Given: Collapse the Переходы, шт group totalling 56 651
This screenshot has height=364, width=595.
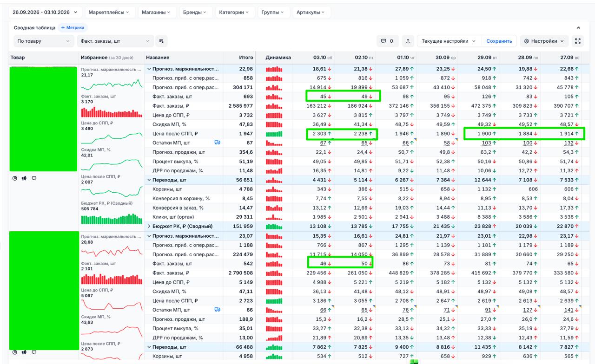Looking at the screenshot, I should 149,180.
